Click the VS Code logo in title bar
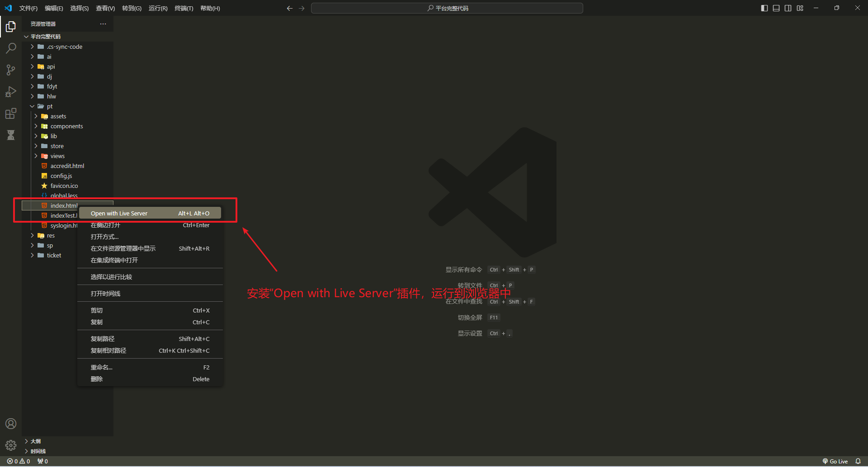Image resolution: width=868 pixels, height=467 pixels. [x=8, y=8]
